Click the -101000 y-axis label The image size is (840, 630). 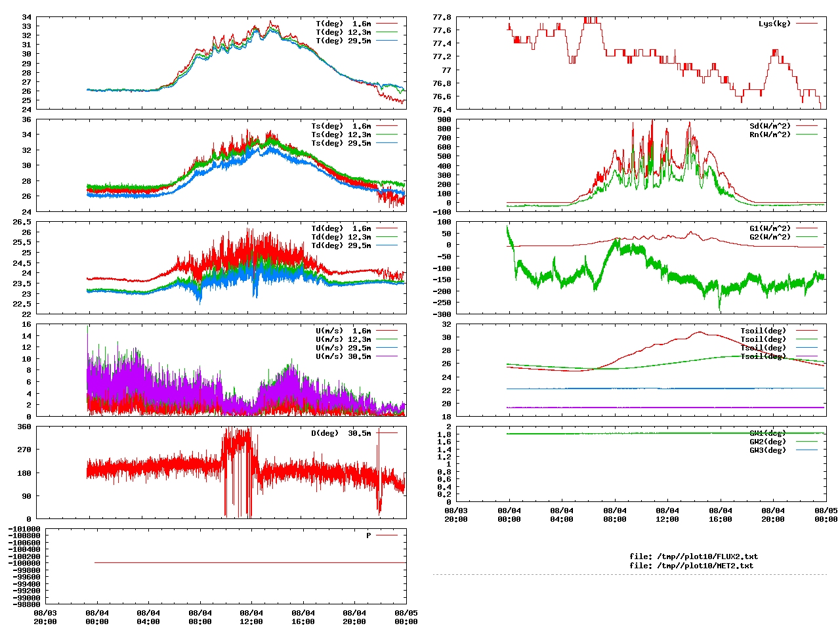24,529
